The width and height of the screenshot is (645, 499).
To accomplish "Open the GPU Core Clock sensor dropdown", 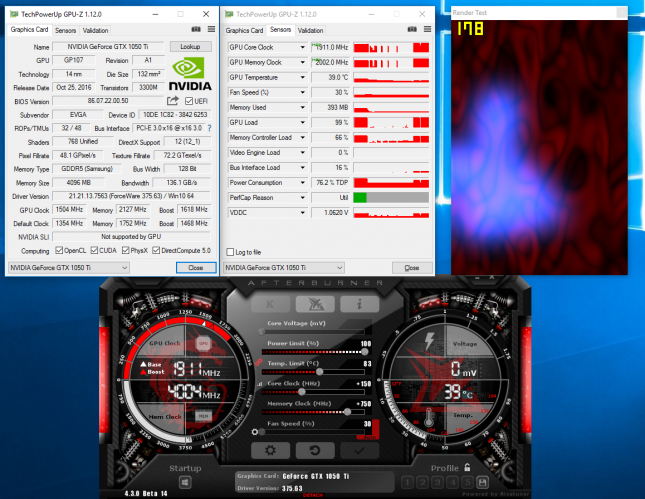I will click(303, 47).
